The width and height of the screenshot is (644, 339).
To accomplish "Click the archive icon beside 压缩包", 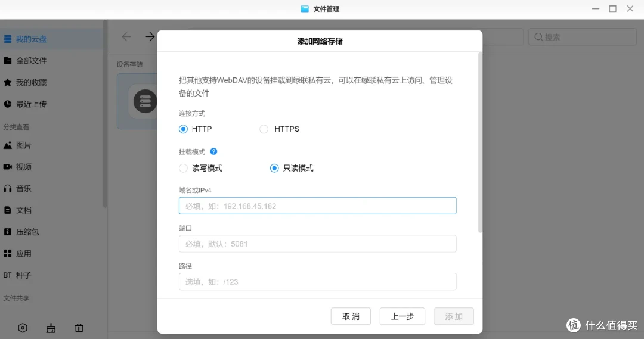I will [x=7, y=232].
